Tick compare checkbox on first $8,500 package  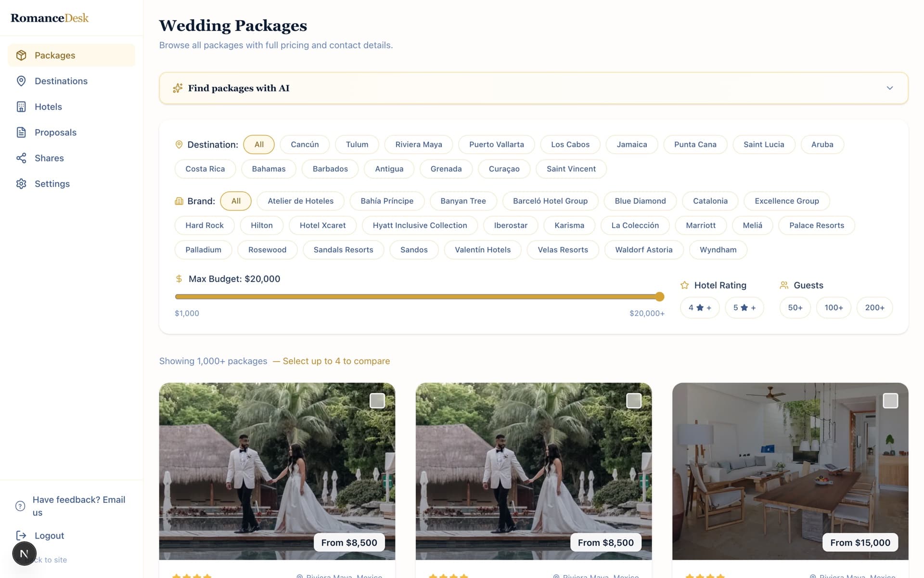tap(377, 401)
